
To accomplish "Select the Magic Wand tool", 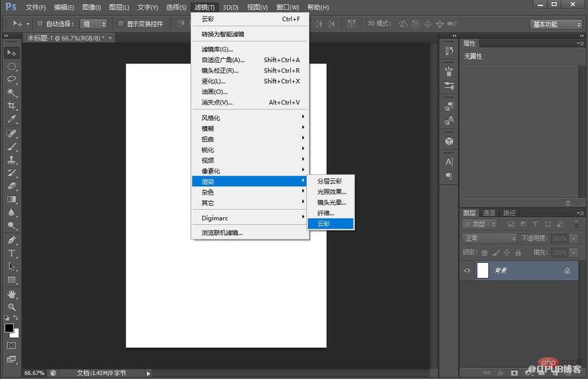I will point(12,92).
